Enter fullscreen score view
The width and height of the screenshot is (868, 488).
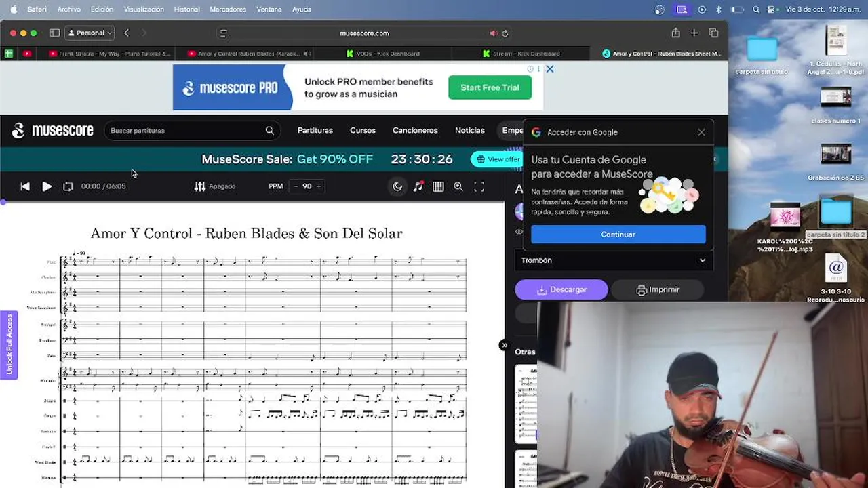pos(479,186)
